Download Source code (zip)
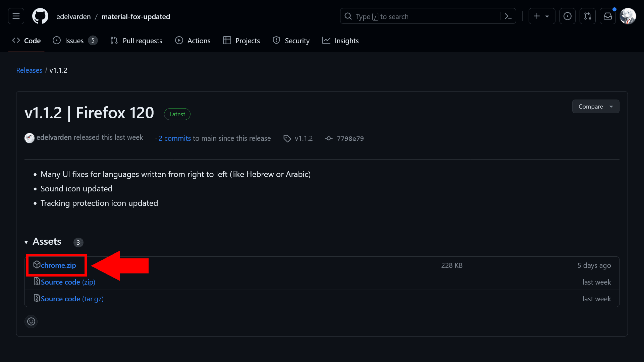Image resolution: width=644 pixels, height=362 pixels. (68, 282)
